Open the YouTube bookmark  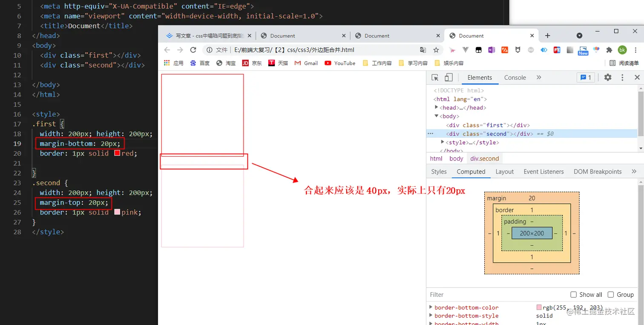point(340,63)
